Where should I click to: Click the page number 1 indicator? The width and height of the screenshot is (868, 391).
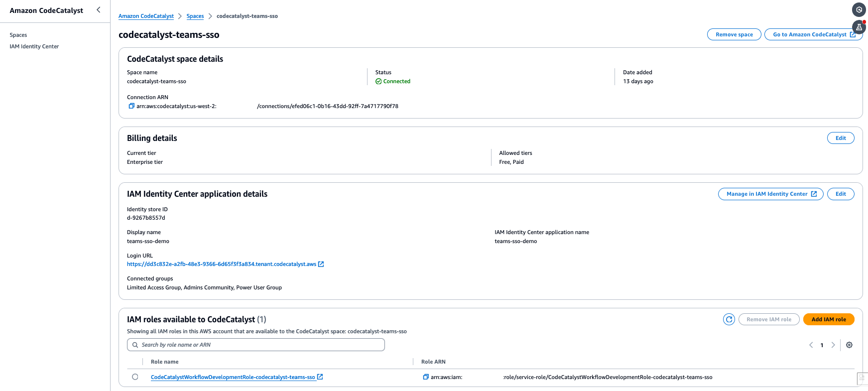click(822, 345)
